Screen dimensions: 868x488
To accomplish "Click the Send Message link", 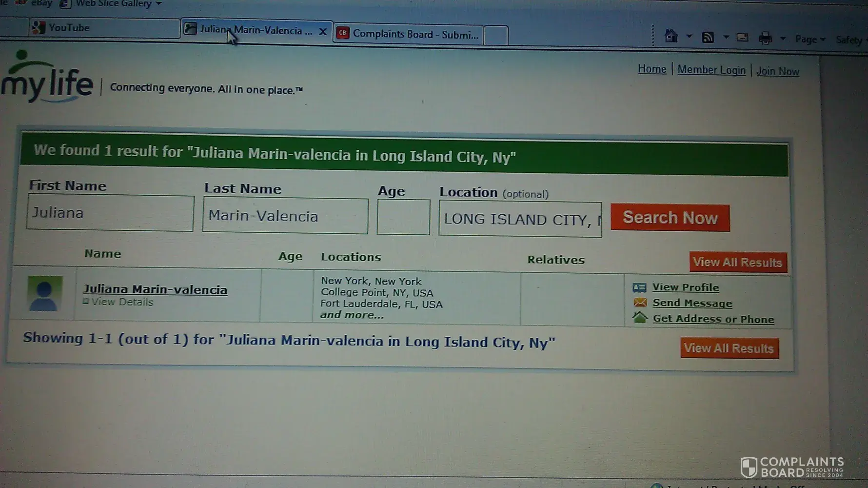I will (x=692, y=303).
